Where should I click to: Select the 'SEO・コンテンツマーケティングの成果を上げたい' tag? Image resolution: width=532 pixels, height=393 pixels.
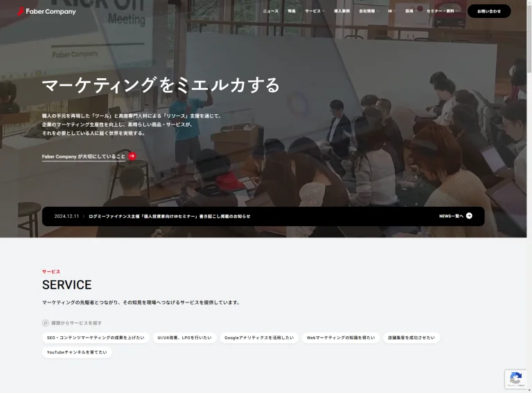tap(96, 338)
